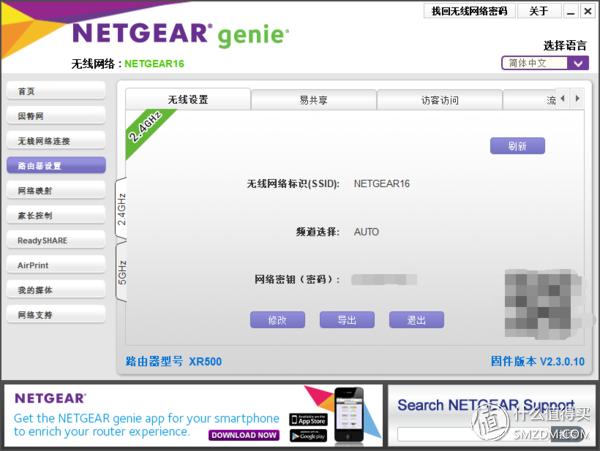The image size is (600, 451).
Task: Open the partly hidden 流 tab
Action: click(x=530, y=100)
